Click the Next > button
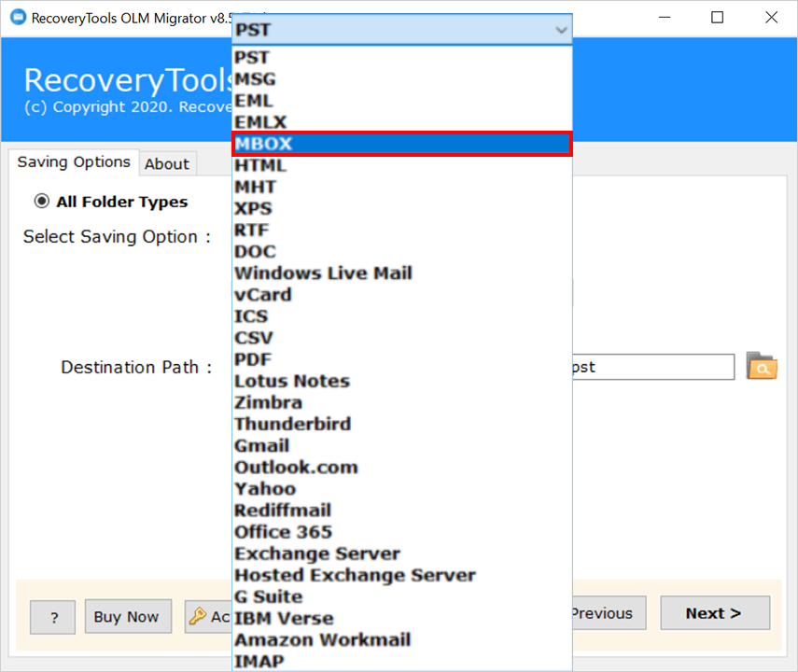This screenshot has width=798, height=672. (715, 613)
